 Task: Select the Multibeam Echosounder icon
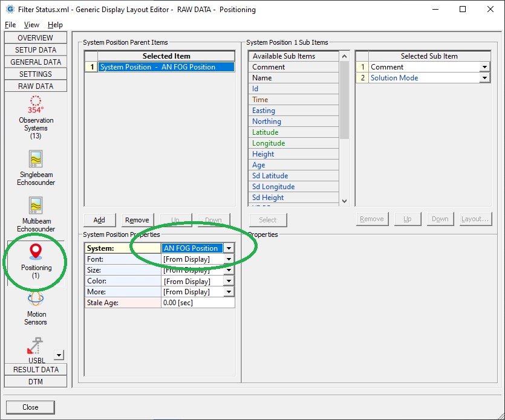(x=36, y=206)
